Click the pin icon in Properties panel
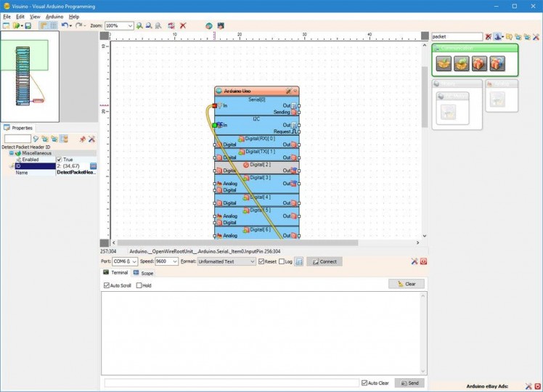543x392 pixels. click(x=82, y=139)
